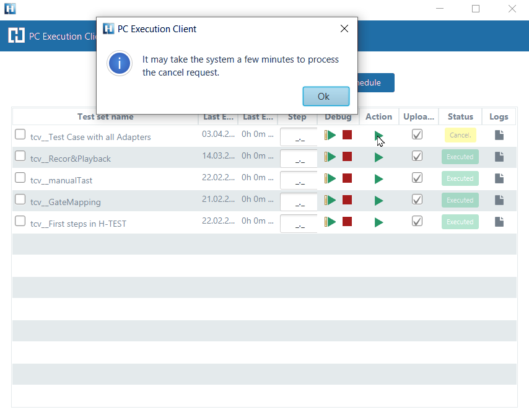This screenshot has width=529, height=420.
Task: Click Ok in the cancel request dialog
Action: click(x=326, y=97)
